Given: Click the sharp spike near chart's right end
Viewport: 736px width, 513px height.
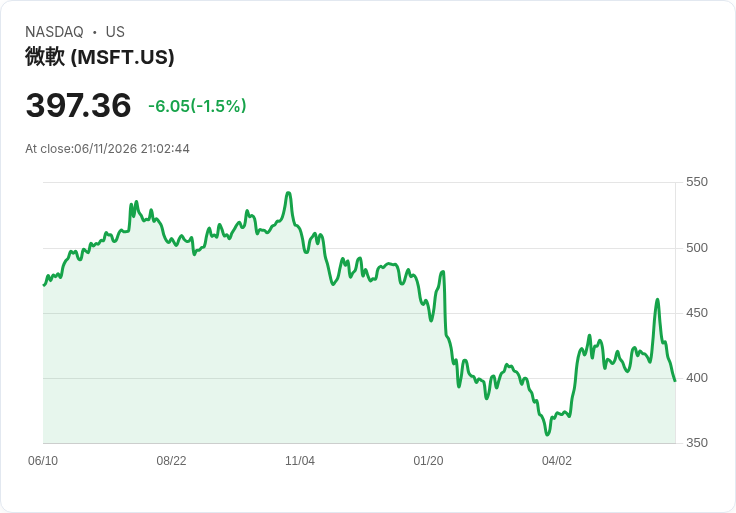Looking at the screenshot, I should coord(657,299).
